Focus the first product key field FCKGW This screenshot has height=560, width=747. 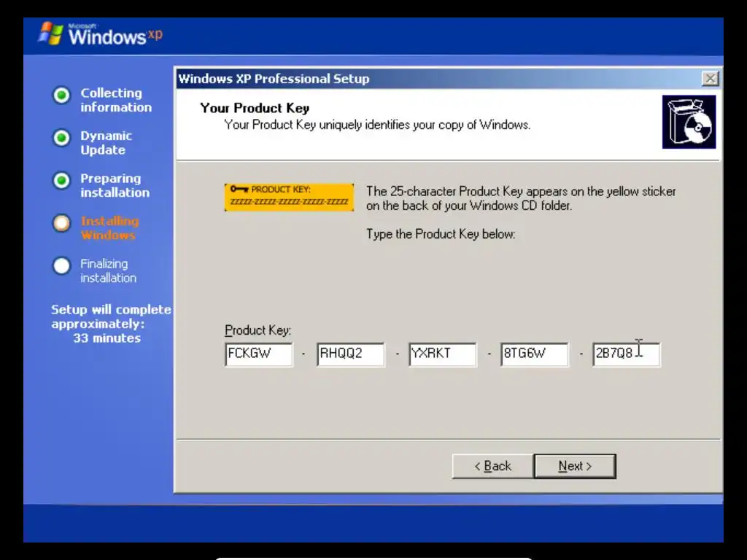point(259,354)
